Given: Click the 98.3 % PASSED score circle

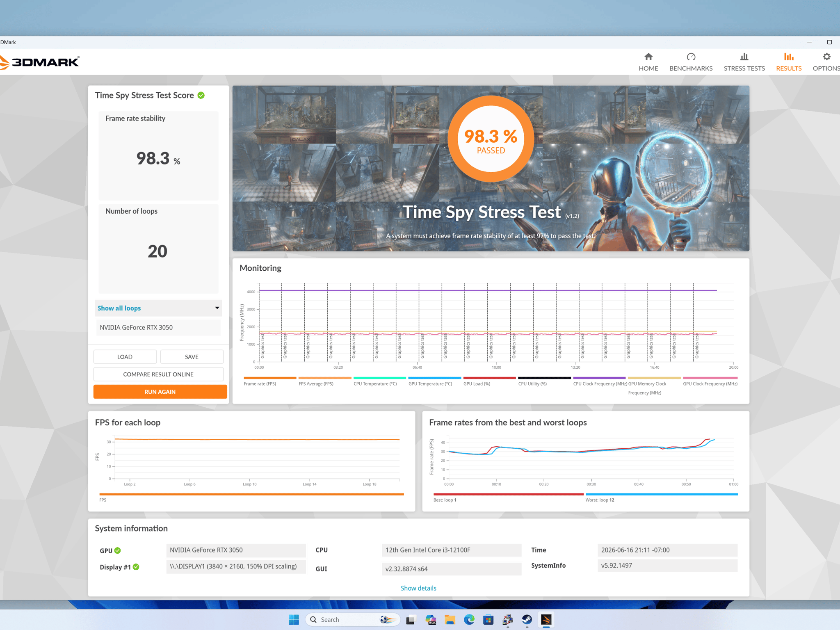Looking at the screenshot, I should (491, 139).
